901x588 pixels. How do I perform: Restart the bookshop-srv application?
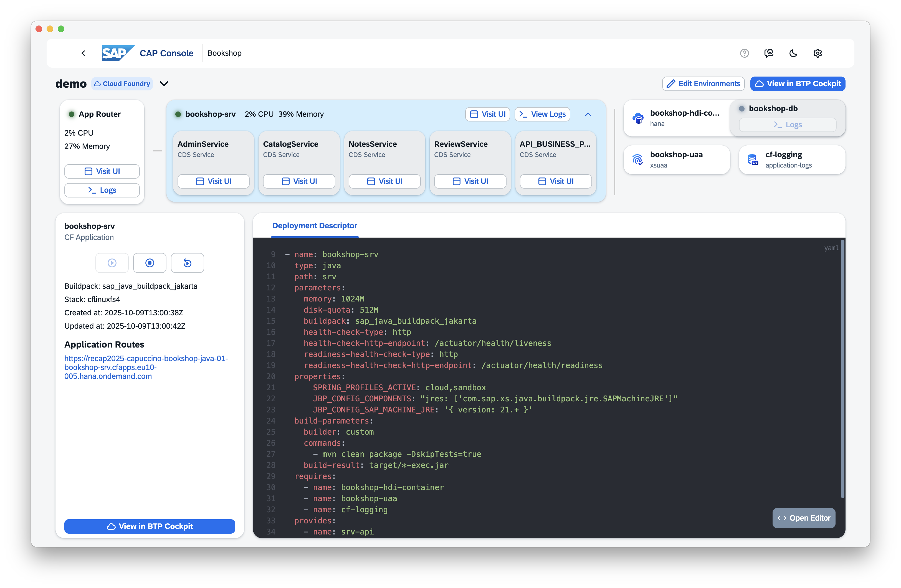pos(188,263)
